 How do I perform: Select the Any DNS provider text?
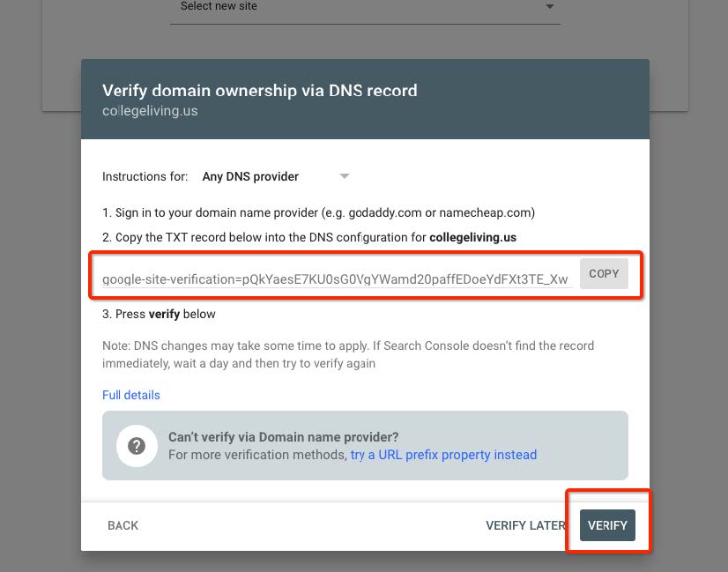[x=250, y=176]
